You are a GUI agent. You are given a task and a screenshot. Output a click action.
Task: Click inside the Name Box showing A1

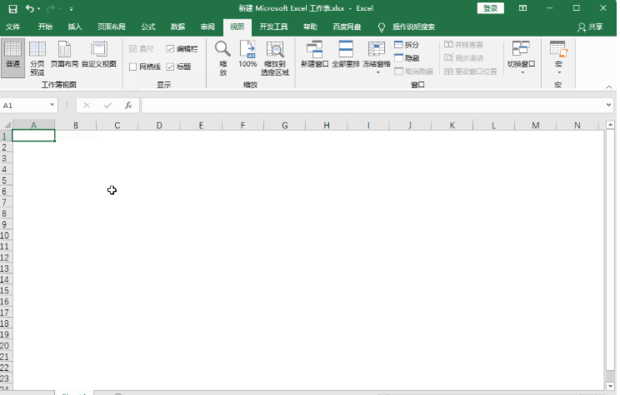tap(25, 105)
